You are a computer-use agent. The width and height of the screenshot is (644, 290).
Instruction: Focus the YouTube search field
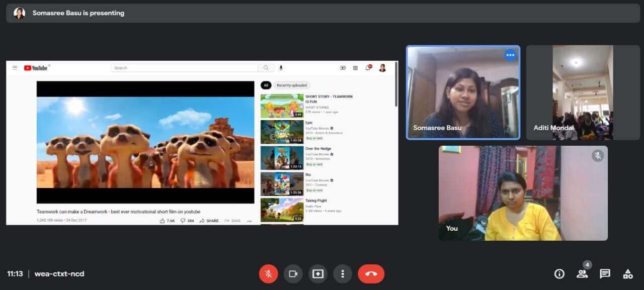click(x=185, y=68)
